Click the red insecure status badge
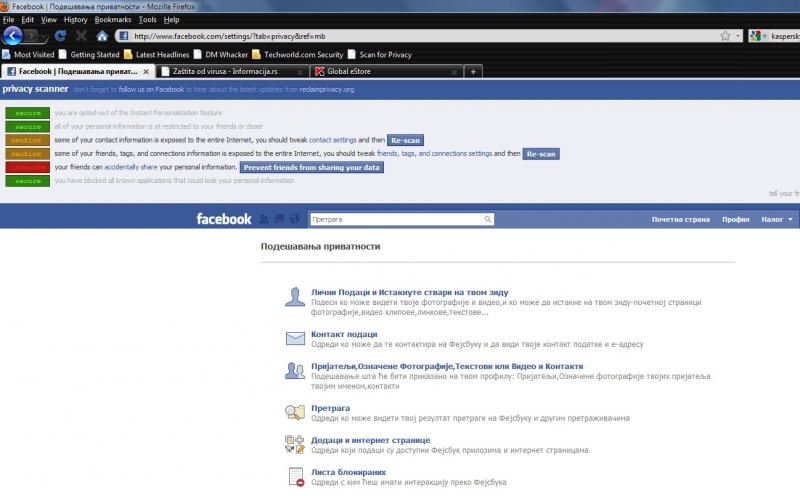This screenshot has width=800, height=496. [x=28, y=167]
